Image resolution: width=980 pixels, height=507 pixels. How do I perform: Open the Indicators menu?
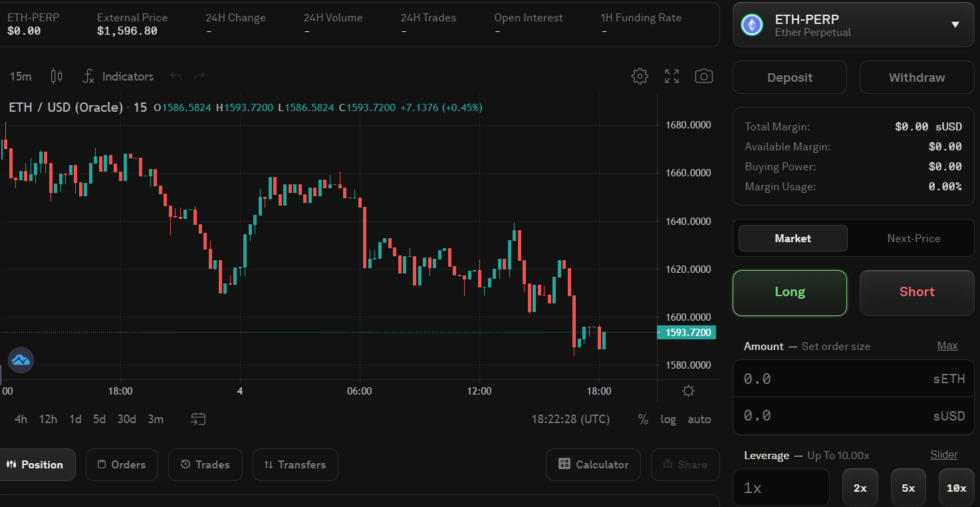[x=118, y=77]
